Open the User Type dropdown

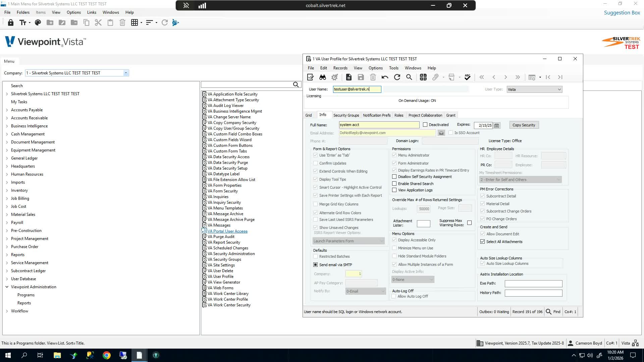pyautogui.click(x=559, y=89)
